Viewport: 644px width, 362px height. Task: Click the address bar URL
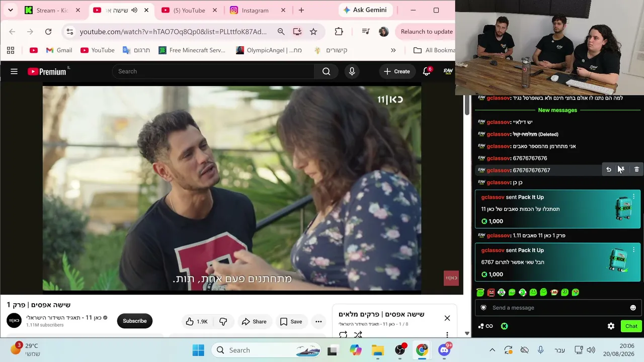click(173, 32)
